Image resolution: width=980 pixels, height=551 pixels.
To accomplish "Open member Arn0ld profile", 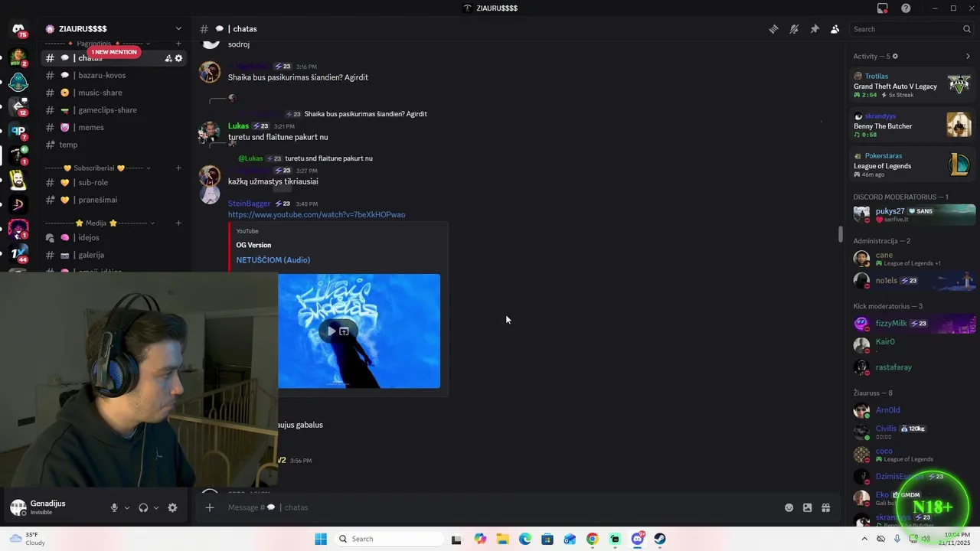I will point(913,410).
